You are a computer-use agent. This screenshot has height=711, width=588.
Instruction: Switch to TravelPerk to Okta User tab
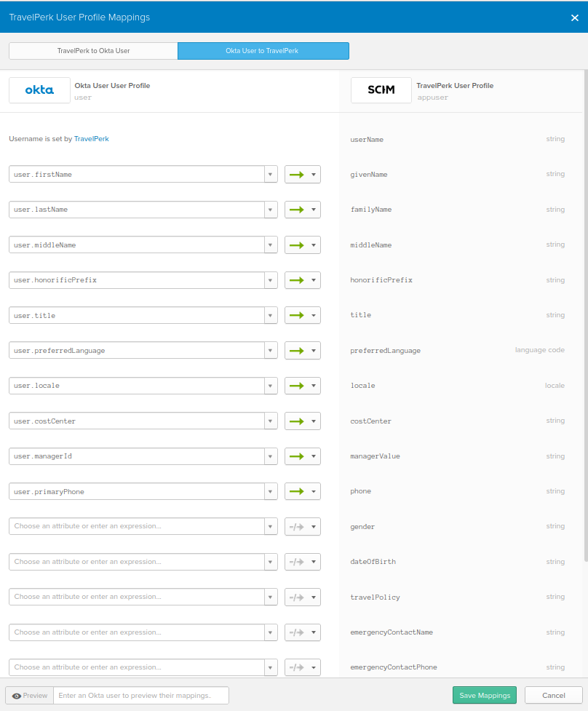(x=93, y=51)
